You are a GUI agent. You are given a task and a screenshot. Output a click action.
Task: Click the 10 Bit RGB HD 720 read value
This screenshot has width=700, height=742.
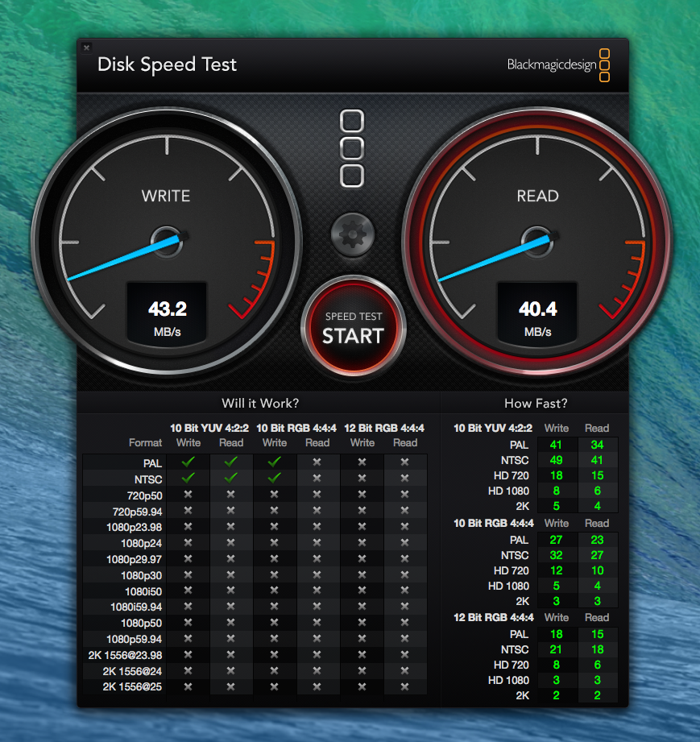pyautogui.click(x=597, y=570)
